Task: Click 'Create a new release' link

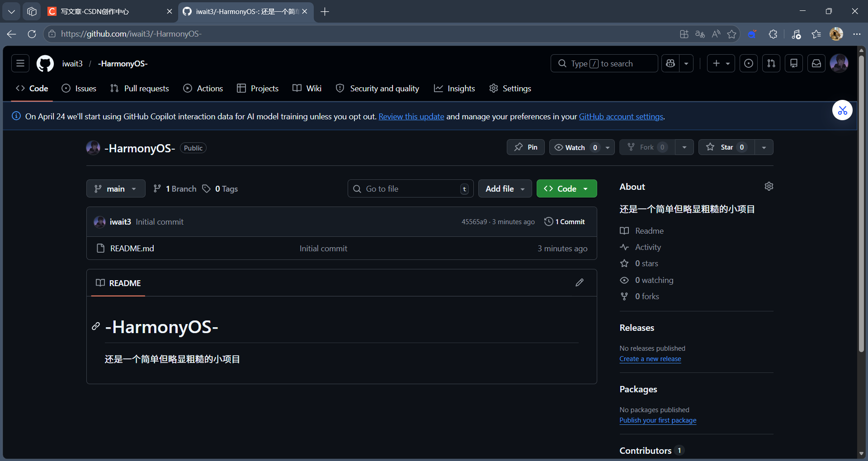Action: [650, 359]
